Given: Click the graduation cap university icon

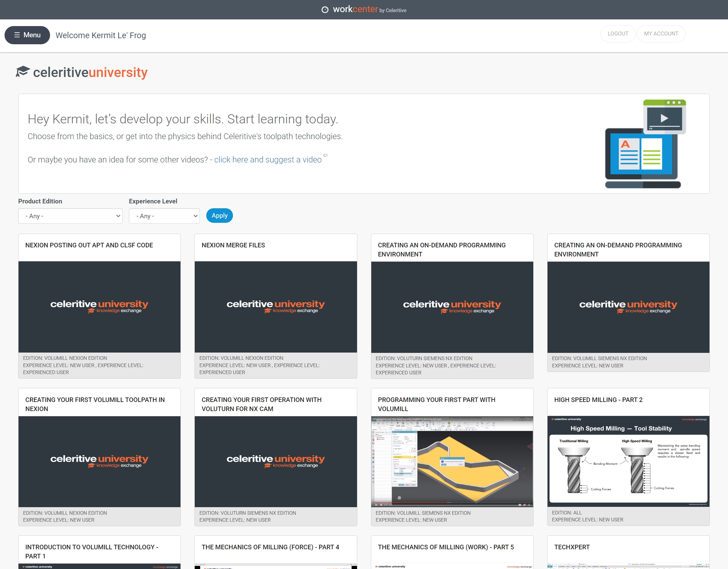Looking at the screenshot, I should point(23,72).
